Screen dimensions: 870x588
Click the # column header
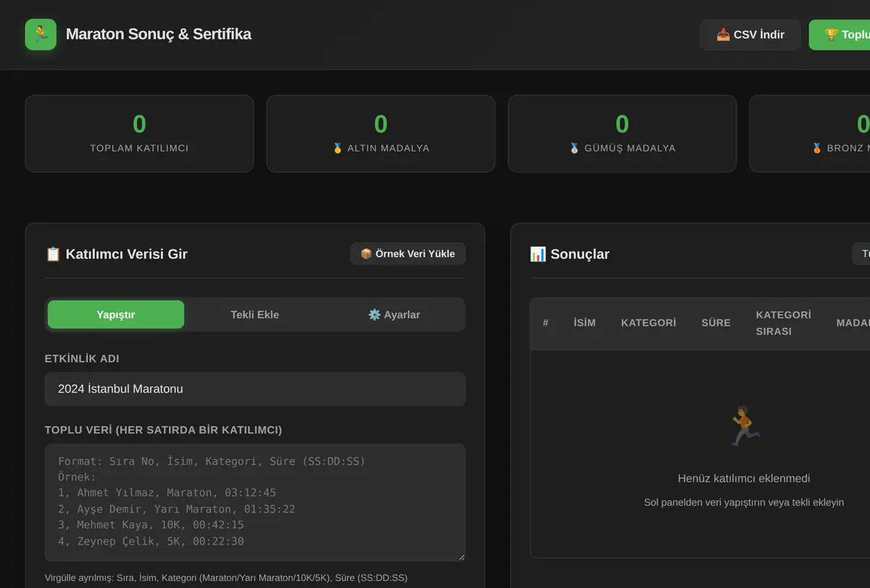546,323
